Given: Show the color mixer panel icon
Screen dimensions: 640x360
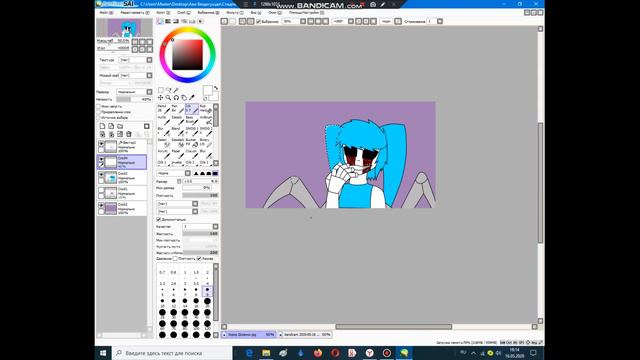Looking at the screenshot, I should click(184, 21).
